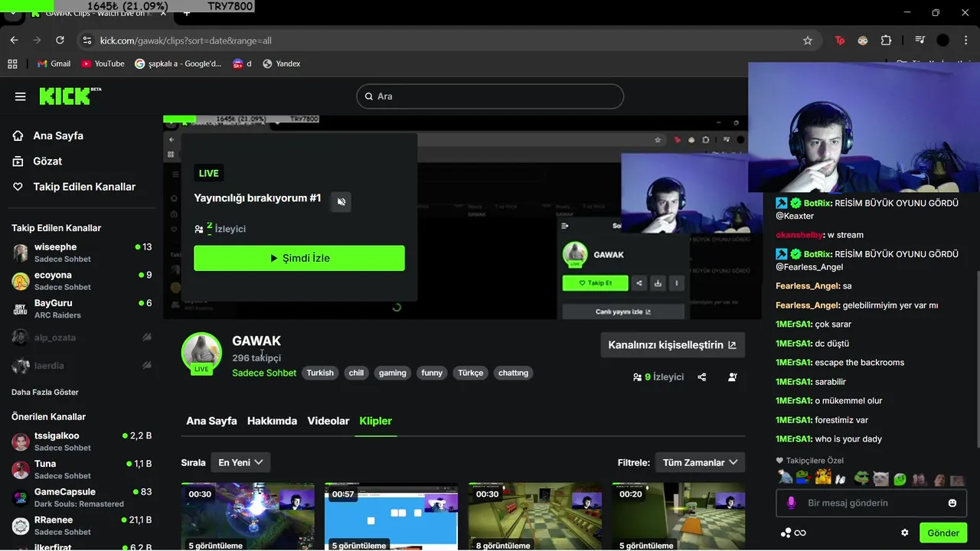The image size is (980, 551).
Task: Click the Şimdi İzle button
Action: click(x=299, y=258)
